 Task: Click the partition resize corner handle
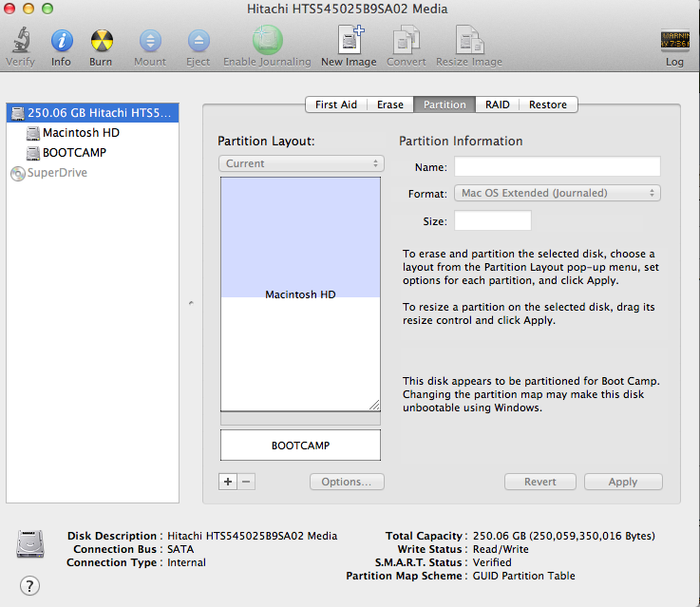(x=374, y=405)
